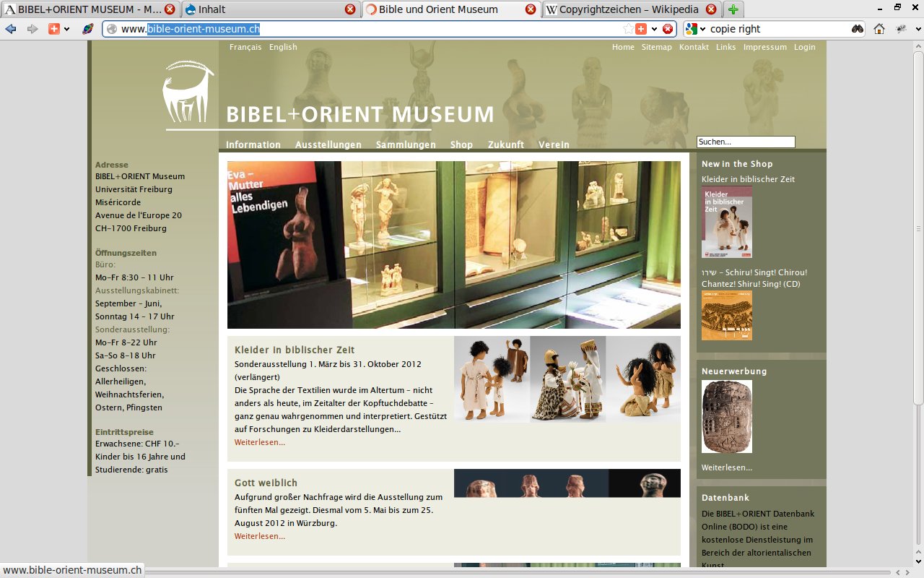924x578 pixels.
Task: Open the Kontakt link
Action: tap(694, 47)
